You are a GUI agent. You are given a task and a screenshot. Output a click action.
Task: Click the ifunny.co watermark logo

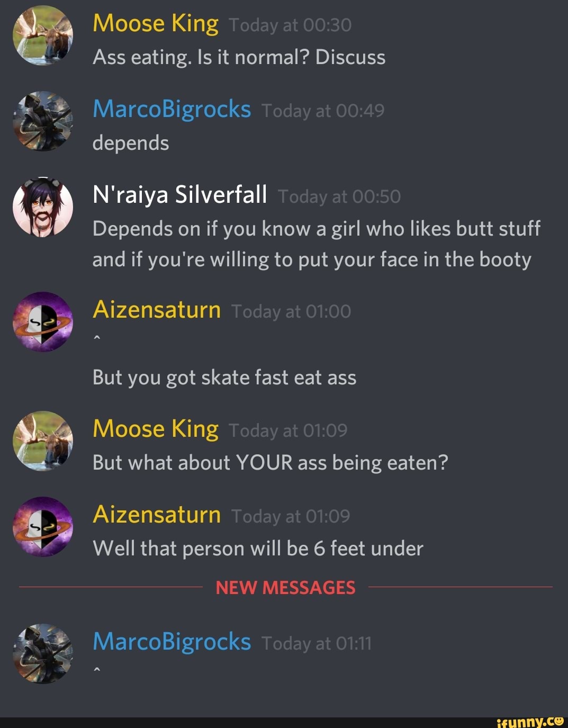(x=530, y=722)
